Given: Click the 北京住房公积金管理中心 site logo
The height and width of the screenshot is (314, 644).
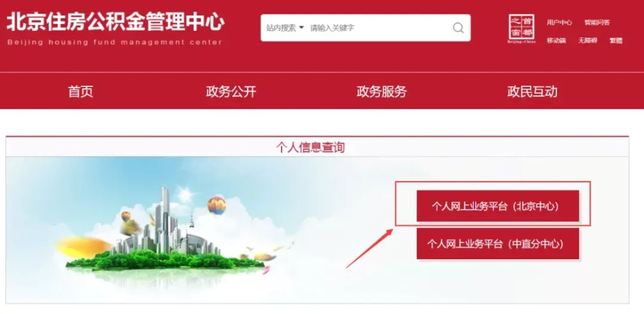Looking at the screenshot, I should click(115, 23).
